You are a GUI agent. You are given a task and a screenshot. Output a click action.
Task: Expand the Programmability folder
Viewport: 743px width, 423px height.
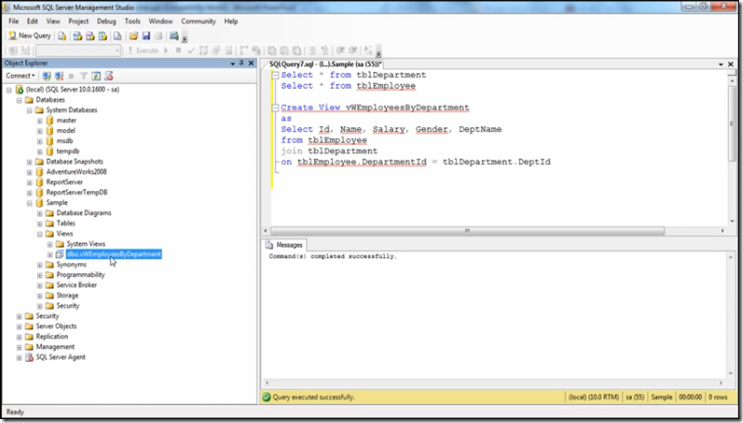click(40, 275)
